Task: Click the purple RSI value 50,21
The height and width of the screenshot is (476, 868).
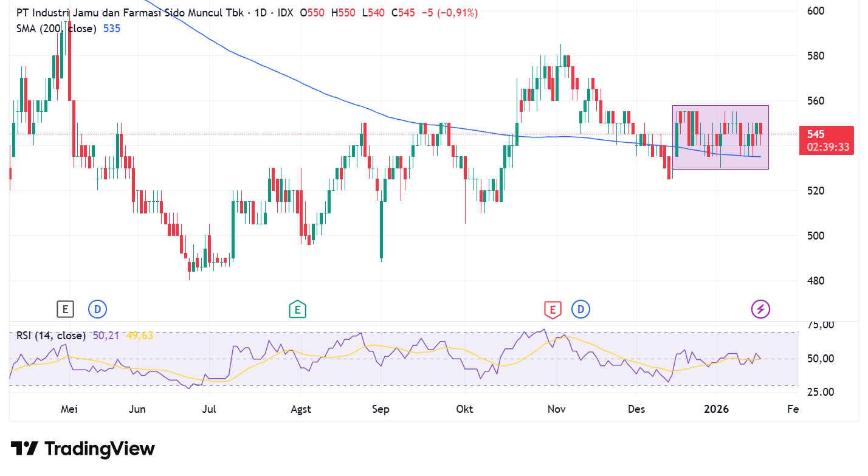Action: (x=106, y=334)
